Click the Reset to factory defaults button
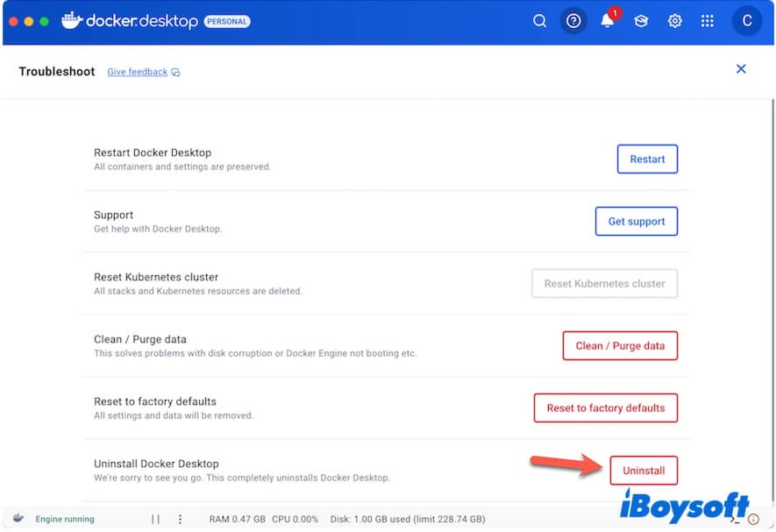The height and width of the screenshot is (532, 776). [x=605, y=408]
